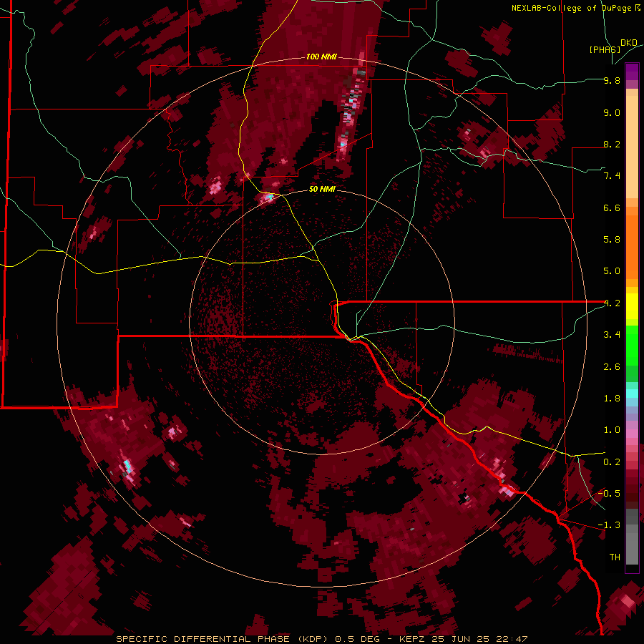Click the 8.2 scale value
The image size is (644, 644).
tap(612, 144)
